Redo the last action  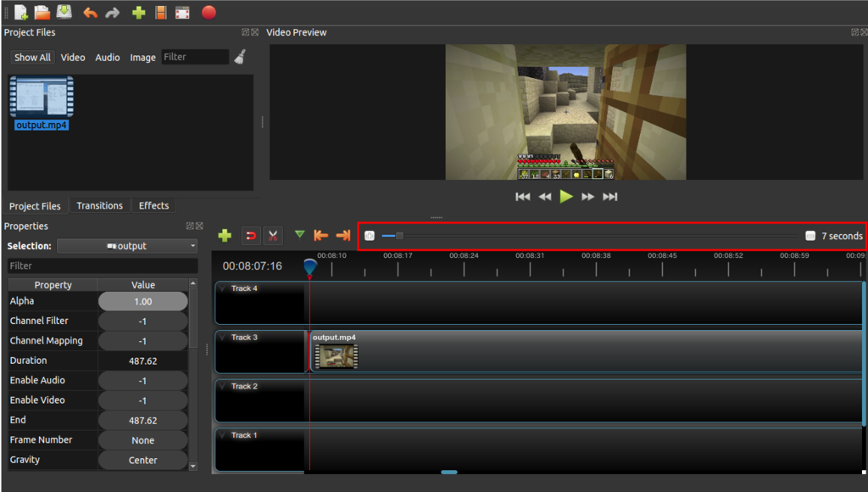click(113, 13)
